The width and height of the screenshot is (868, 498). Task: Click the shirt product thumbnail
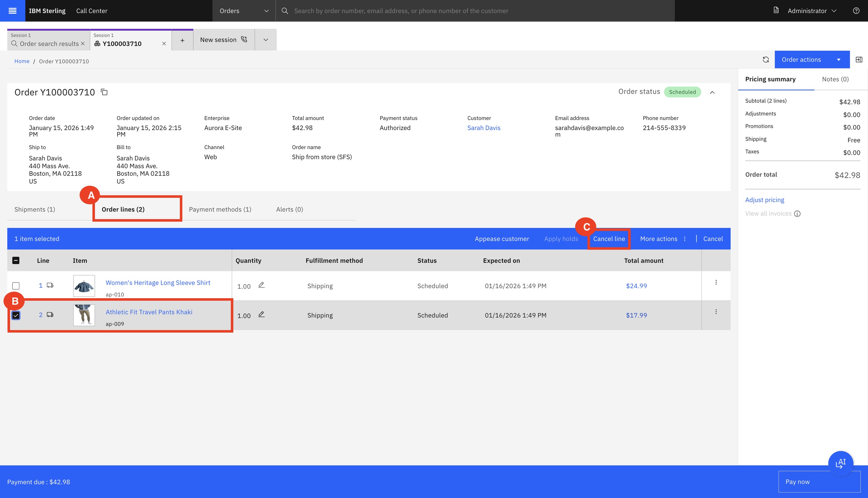(84, 286)
